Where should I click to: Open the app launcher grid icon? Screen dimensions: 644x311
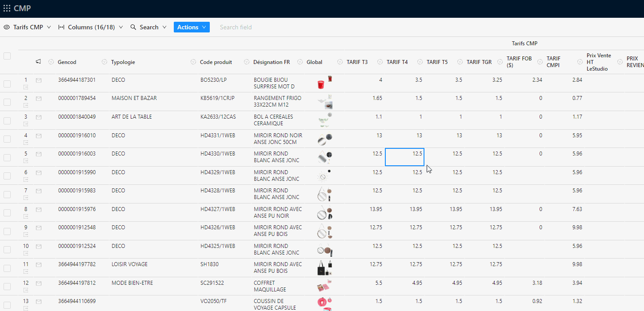(x=7, y=8)
